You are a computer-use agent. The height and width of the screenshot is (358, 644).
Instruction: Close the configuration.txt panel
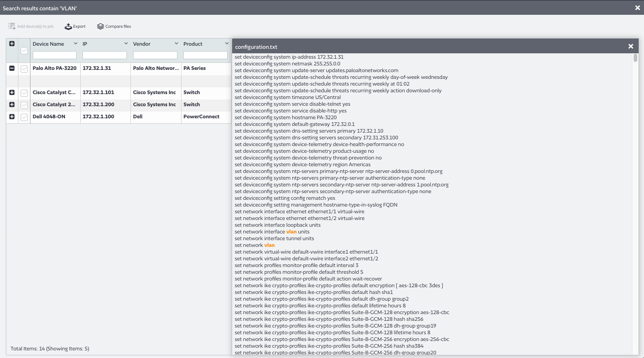[631, 46]
